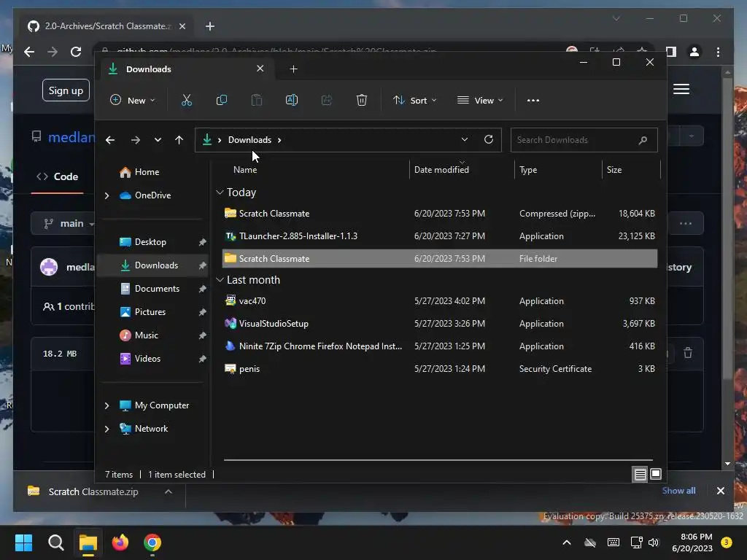
Task: Select Home in navigation pane
Action: click(147, 172)
